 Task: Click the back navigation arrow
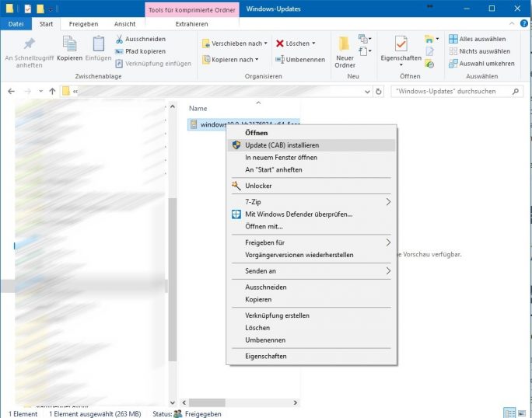point(11,91)
